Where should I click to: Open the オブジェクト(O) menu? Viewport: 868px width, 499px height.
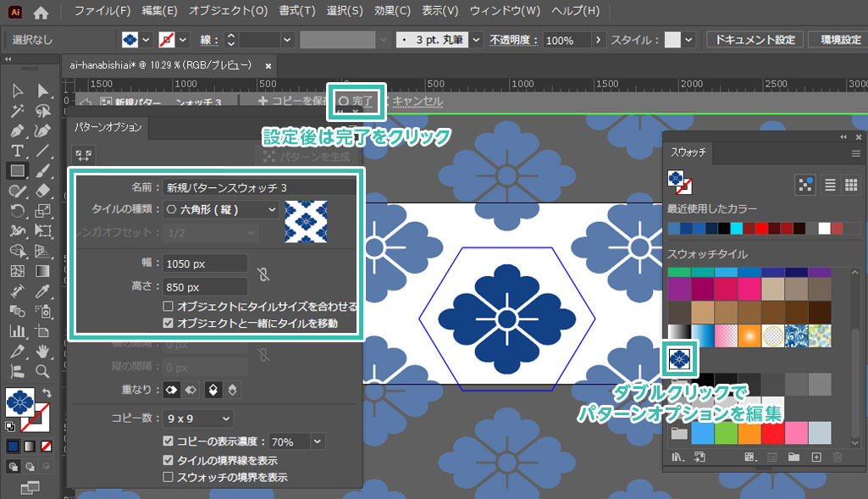click(228, 12)
